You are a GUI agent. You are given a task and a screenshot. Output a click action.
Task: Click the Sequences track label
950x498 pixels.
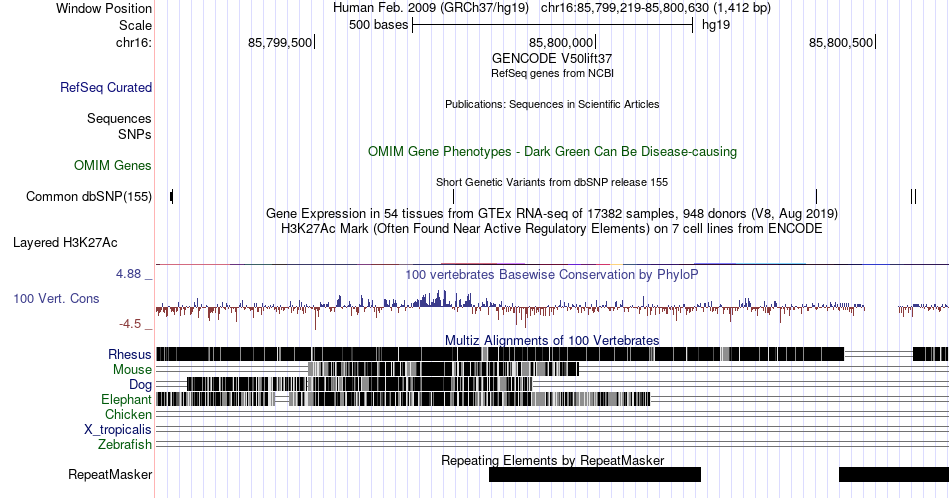click(x=119, y=118)
